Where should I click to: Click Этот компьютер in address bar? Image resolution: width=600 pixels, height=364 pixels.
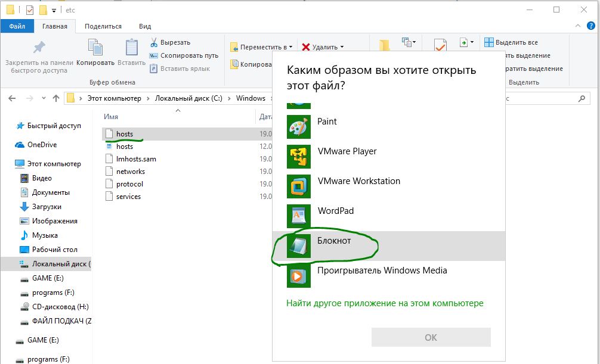pos(114,98)
